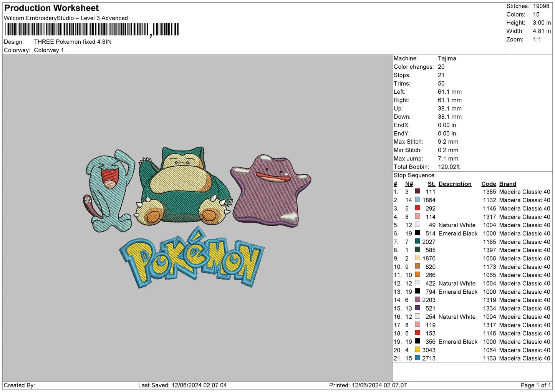Select the Machine value 'Tajima'
The width and height of the screenshot is (555, 392).
pyautogui.click(x=447, y=58)
